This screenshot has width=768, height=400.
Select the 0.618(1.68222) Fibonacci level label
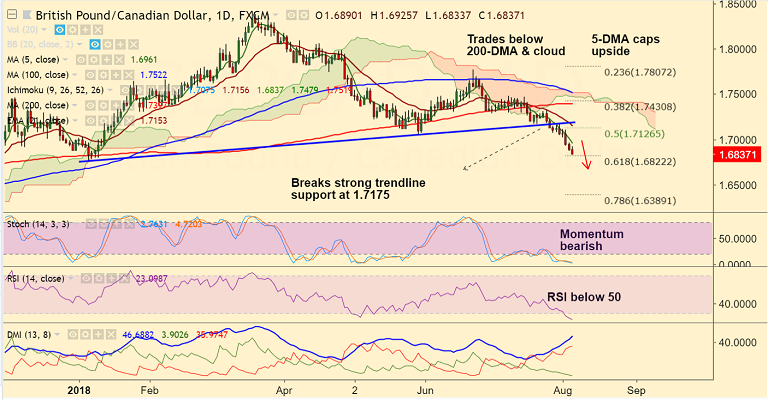640,162
